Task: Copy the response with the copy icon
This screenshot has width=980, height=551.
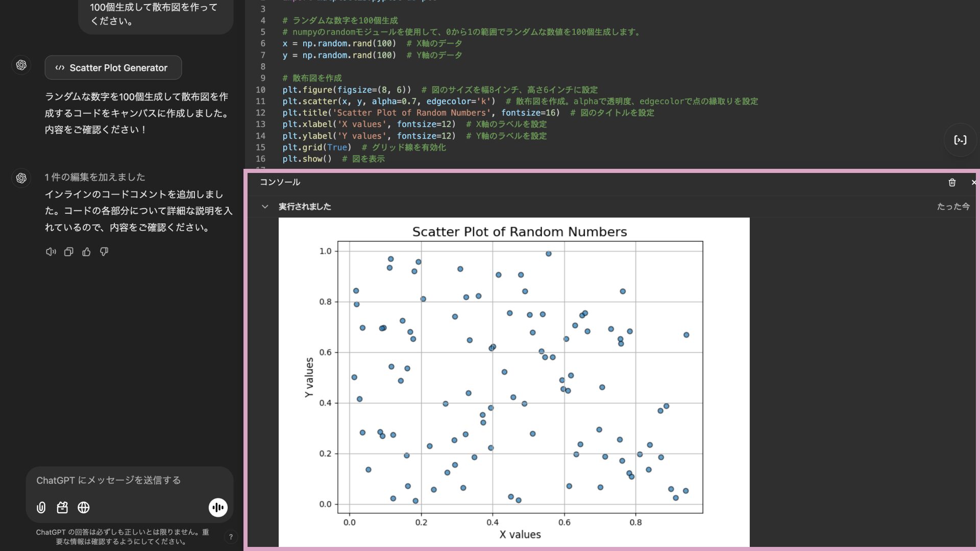Action: [68, 252]
